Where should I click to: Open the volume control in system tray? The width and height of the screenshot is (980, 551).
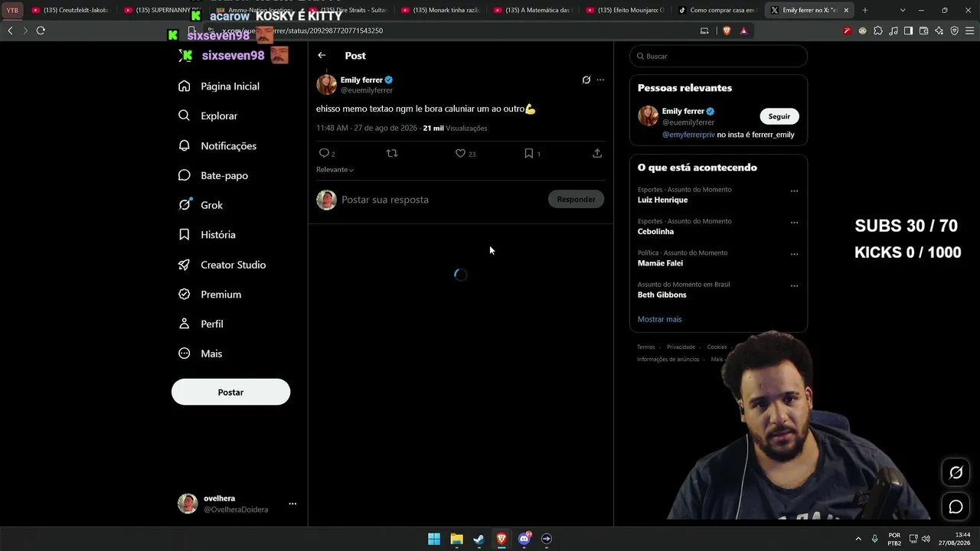[926, 539]
